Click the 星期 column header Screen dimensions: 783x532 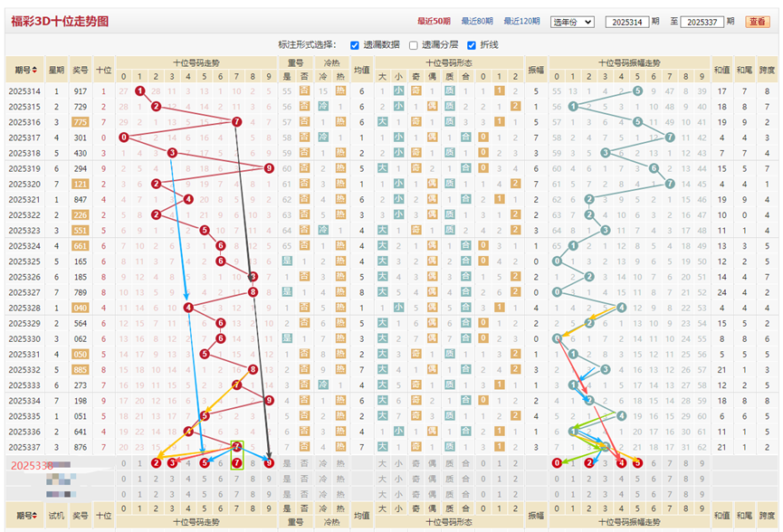56,70
